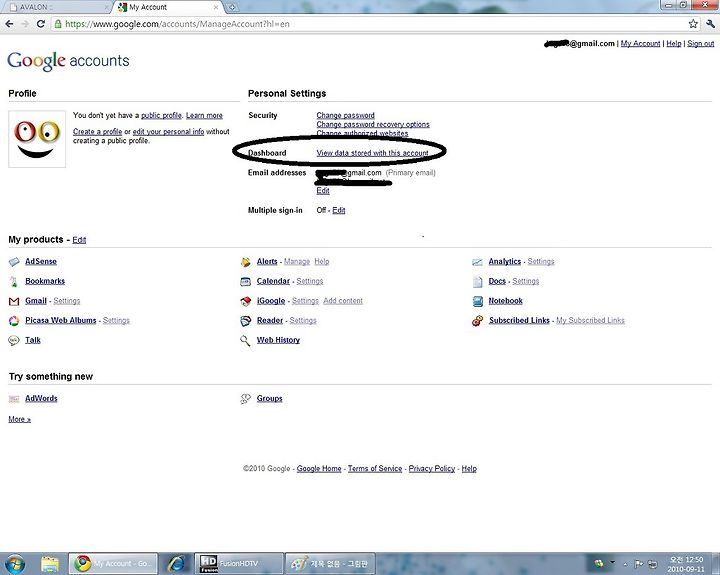Click the Docs document icon
This screenshot has height=575, width=720.
(478, 282)
